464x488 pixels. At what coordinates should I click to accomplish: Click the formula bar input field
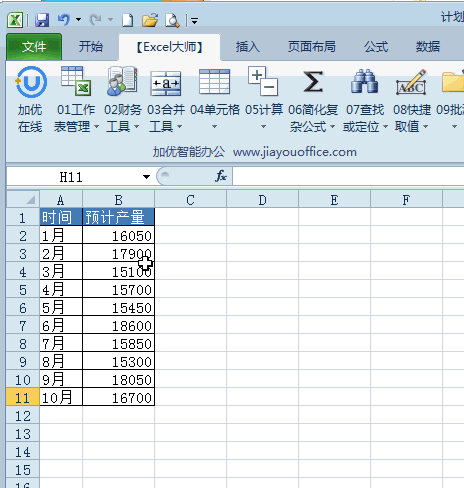[348, 176]
